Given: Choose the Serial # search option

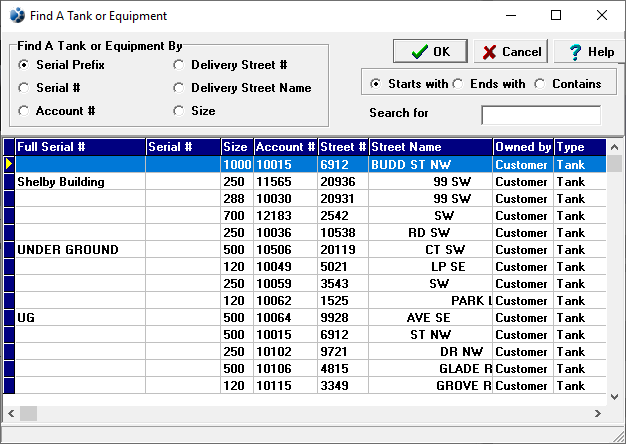Looking at the screenshot, I should click(x=24, y=88).
